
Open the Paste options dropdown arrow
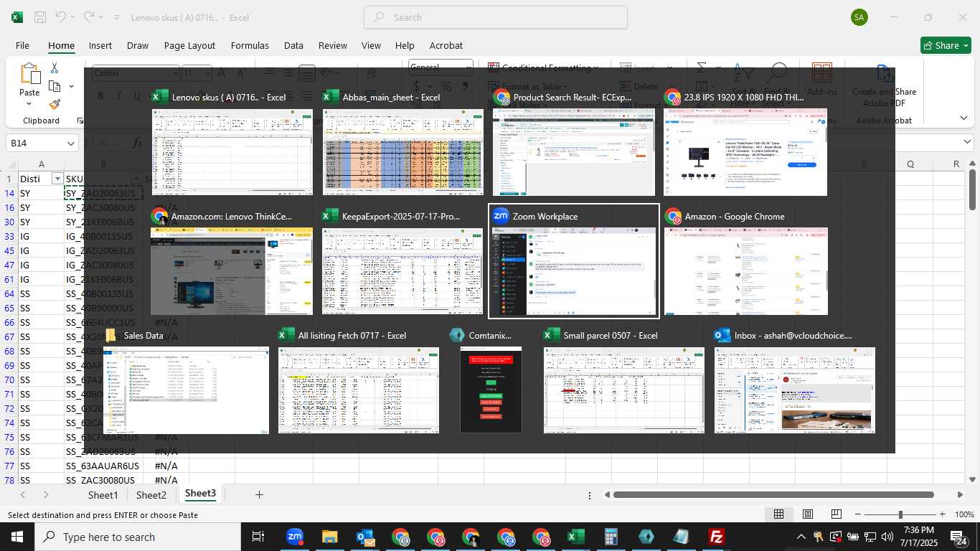[29, 104]
